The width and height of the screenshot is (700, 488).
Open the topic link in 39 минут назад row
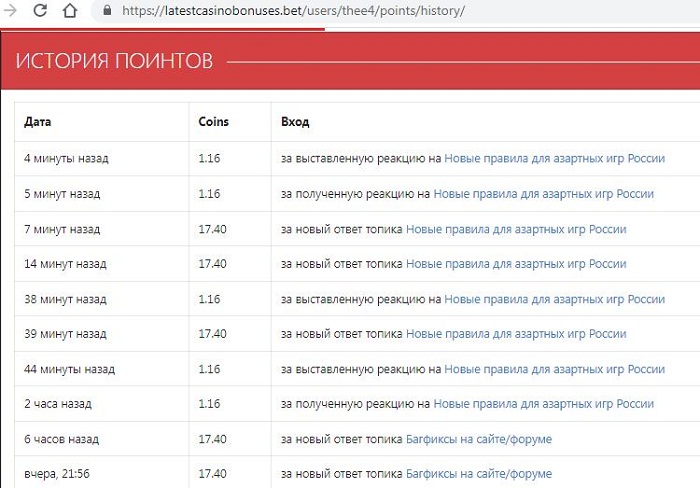516,334
